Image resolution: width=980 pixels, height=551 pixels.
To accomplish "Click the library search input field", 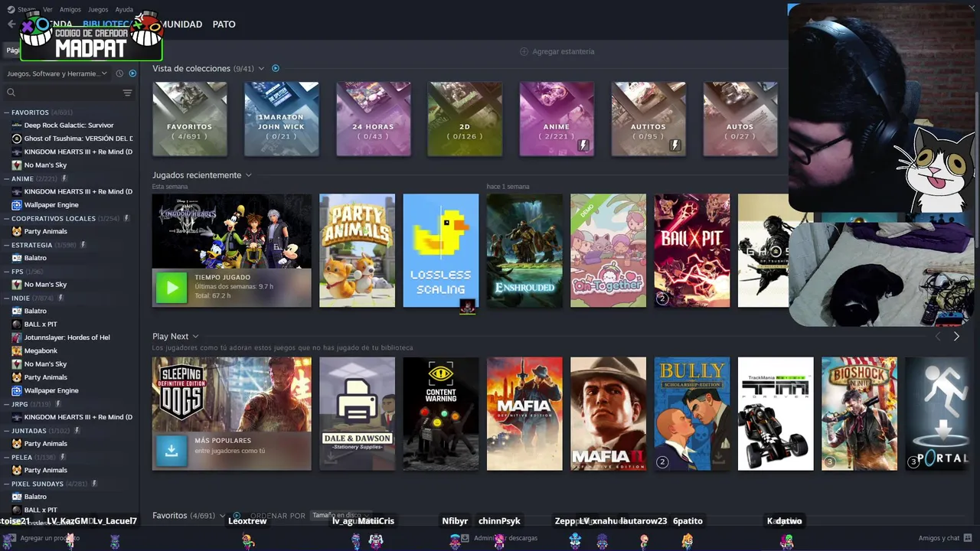I will 69,93.
